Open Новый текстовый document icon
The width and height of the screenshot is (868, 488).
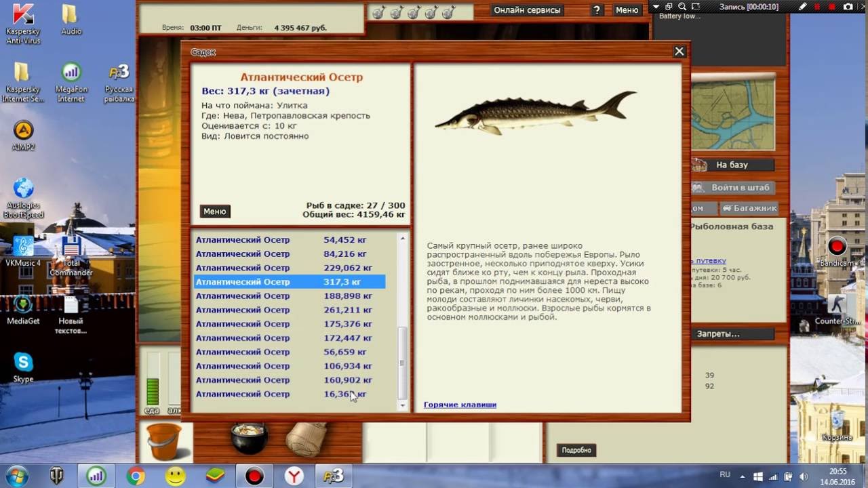(x=71, y=314)
